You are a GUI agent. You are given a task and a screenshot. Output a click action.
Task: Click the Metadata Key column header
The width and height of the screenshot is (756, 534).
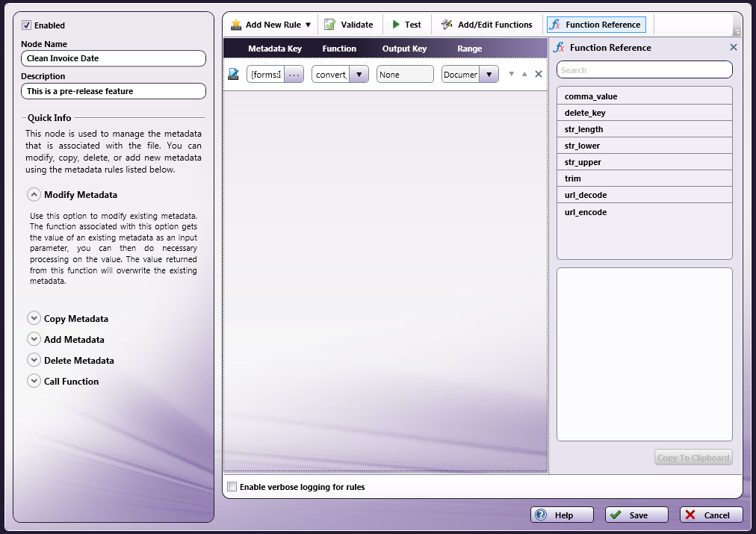coord(275,49)
